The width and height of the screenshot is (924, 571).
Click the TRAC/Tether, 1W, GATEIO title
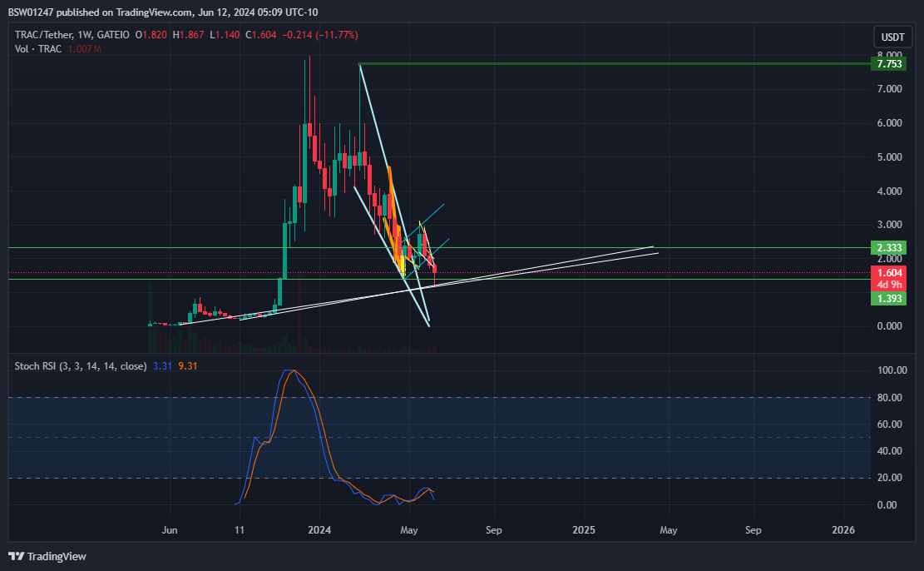point(72,35)
